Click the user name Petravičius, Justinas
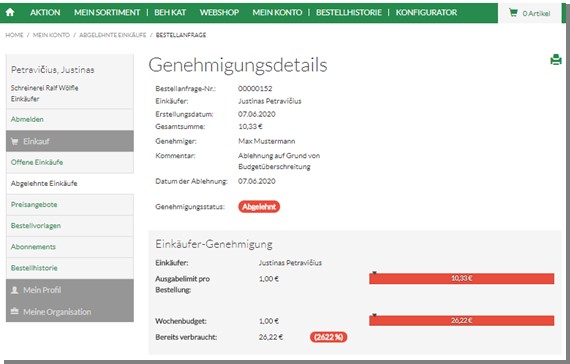 [53, 69]
